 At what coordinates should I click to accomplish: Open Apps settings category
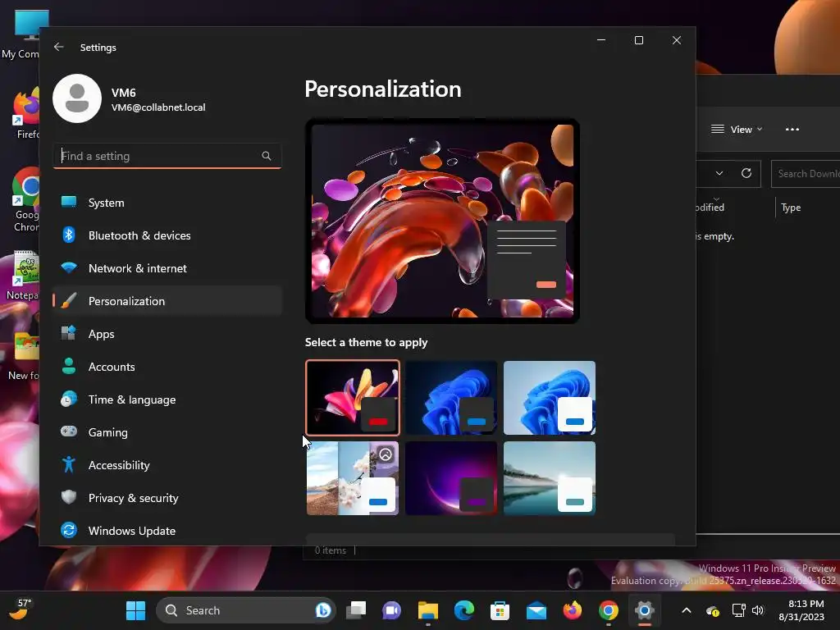pyautogui.click(x=167, y=334)
